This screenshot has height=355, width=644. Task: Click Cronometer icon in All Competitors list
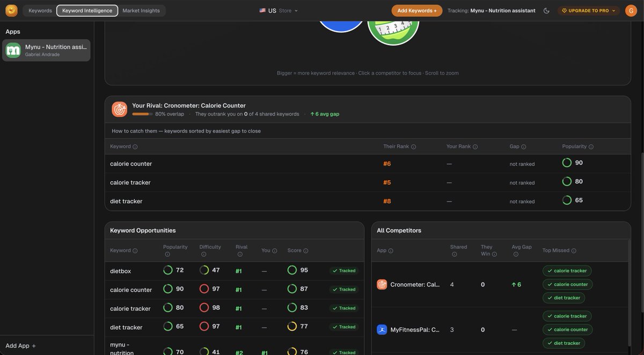(x=382, y=285)
